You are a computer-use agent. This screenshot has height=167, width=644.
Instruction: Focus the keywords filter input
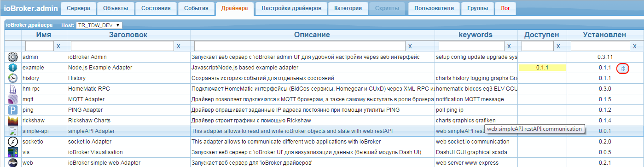pyautogui.click(x=472, y=46)
